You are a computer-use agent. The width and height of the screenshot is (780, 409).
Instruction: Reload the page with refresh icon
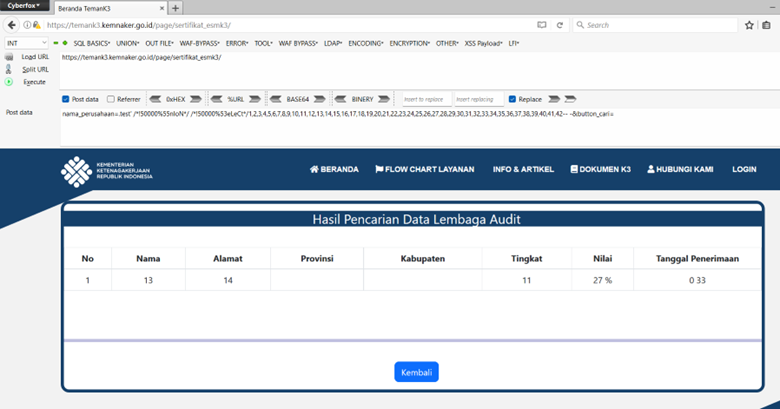(559, 25)
